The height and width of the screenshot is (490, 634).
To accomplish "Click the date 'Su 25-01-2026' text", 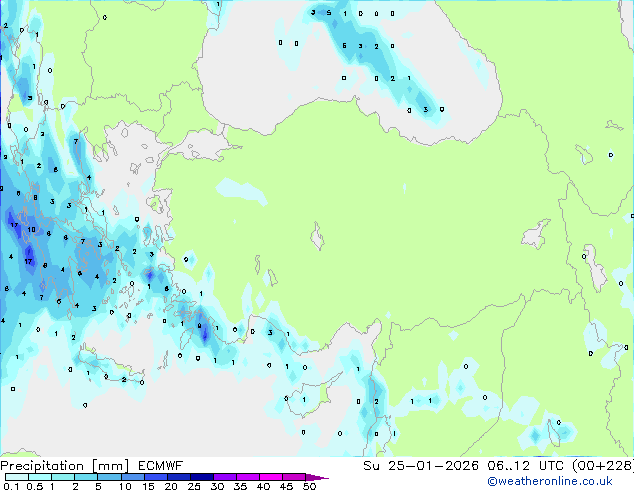I will tap(421, 466).
